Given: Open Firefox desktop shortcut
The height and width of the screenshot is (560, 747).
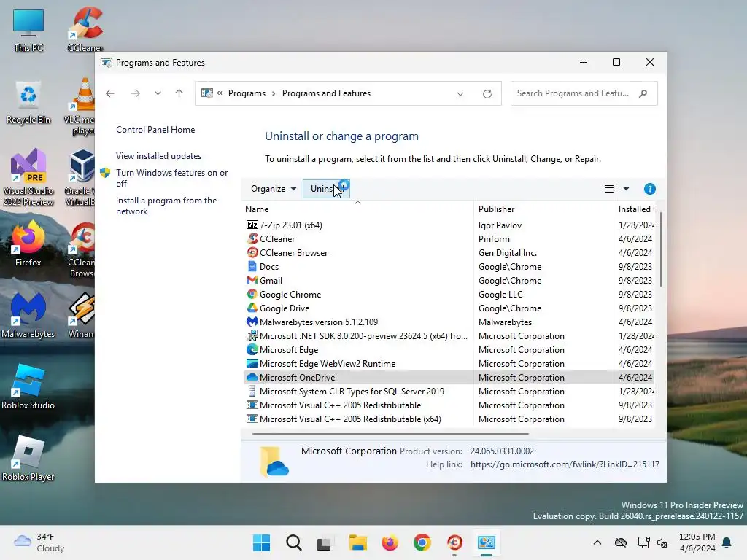Looking at the screenshot, I should tap(28, 244).
